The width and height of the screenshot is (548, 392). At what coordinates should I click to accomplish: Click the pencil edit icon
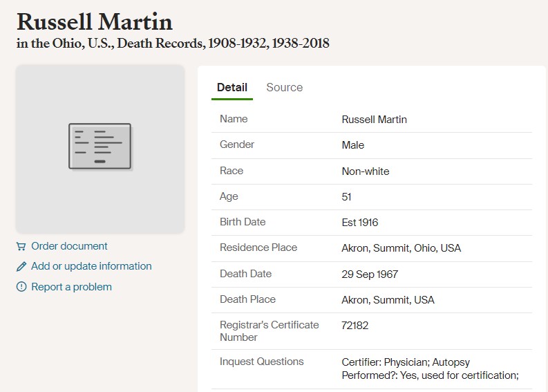[21, 266]
